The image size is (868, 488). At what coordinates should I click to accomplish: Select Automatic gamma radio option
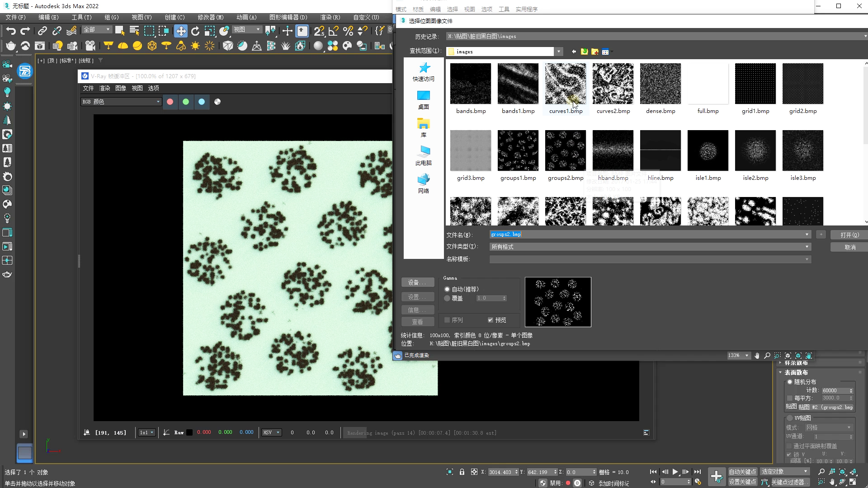tap(448, 289)
